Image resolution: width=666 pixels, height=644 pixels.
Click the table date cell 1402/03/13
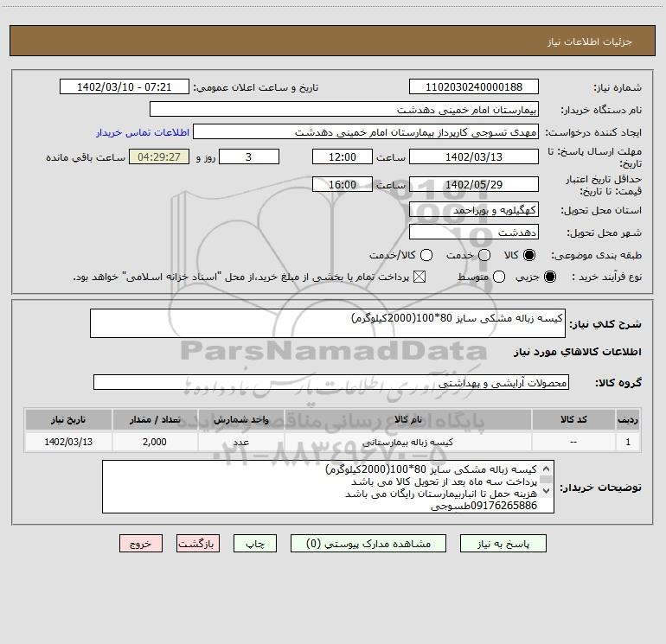click(68, 442)
